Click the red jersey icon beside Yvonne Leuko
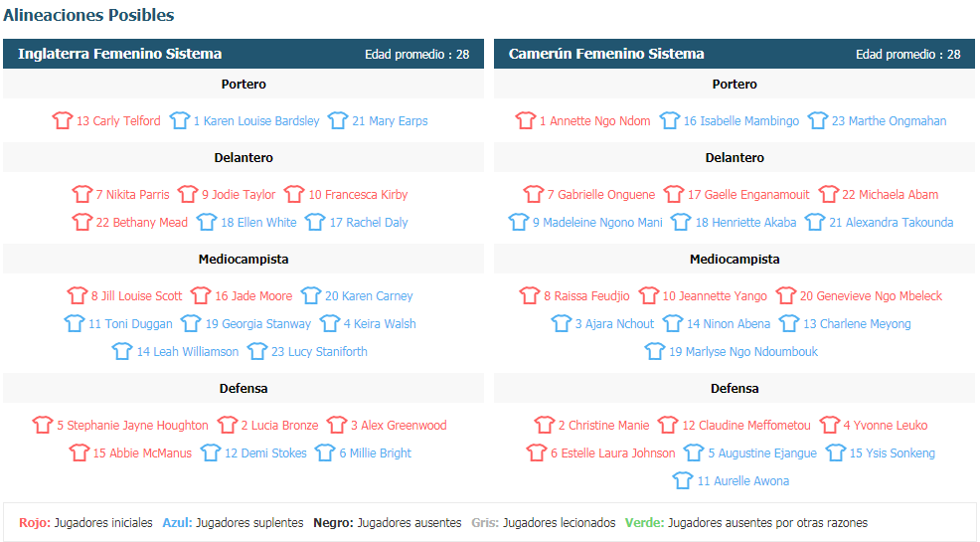Screen dimensions: 980x542 pos(830,426)
